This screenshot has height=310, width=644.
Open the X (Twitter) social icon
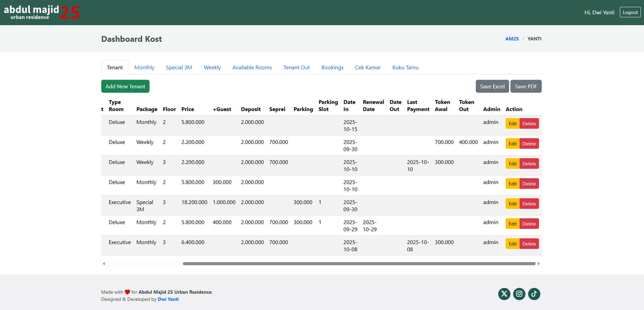click(x=504, y=294)
